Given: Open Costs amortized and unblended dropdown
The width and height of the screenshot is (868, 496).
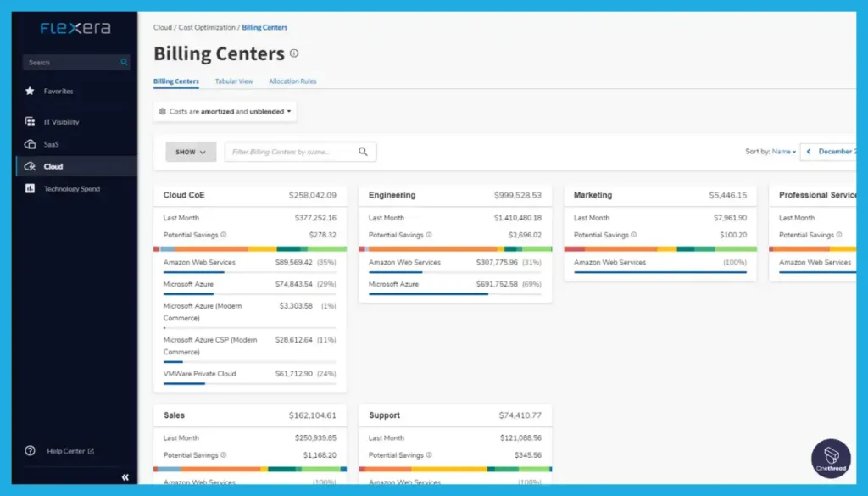Looking at the screenshot, I should 225,111.
